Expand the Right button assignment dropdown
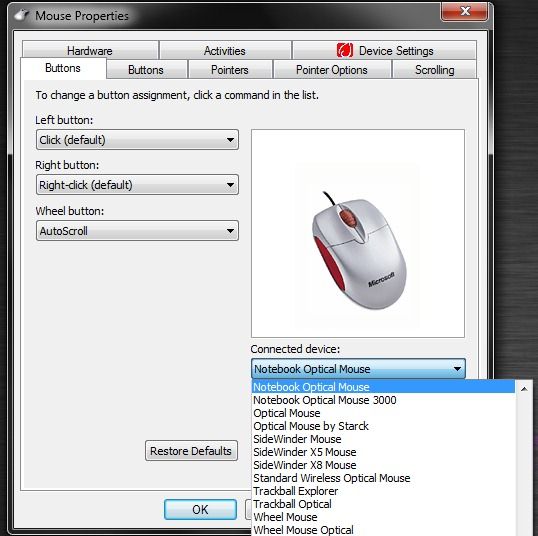Image resolution: width=538 pixels, height=536 pixels. point(137,185)
